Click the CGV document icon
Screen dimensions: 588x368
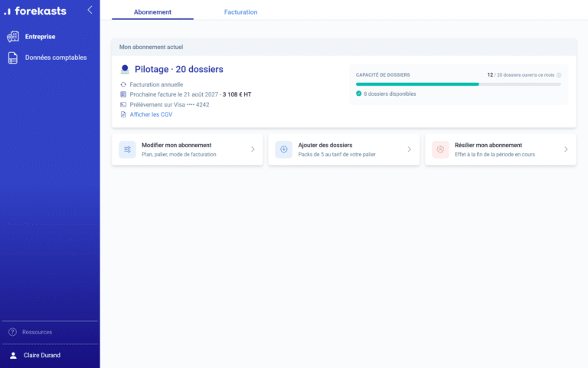tap(123, 114)
